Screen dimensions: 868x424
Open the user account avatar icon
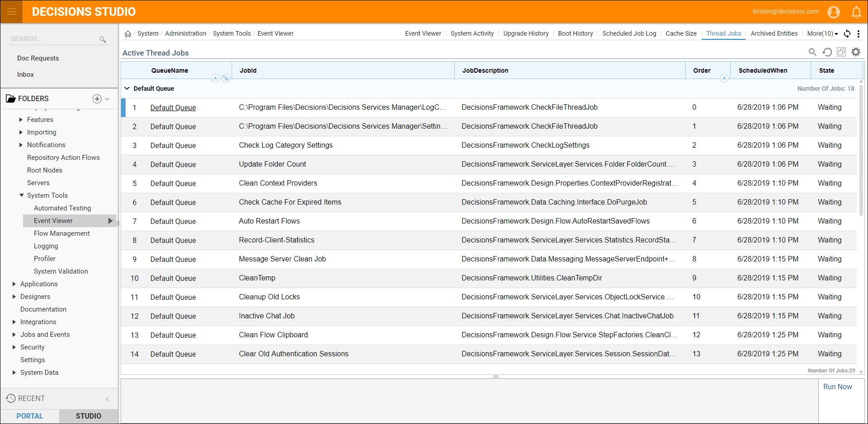pyautogui.click(x=834, y=12)
